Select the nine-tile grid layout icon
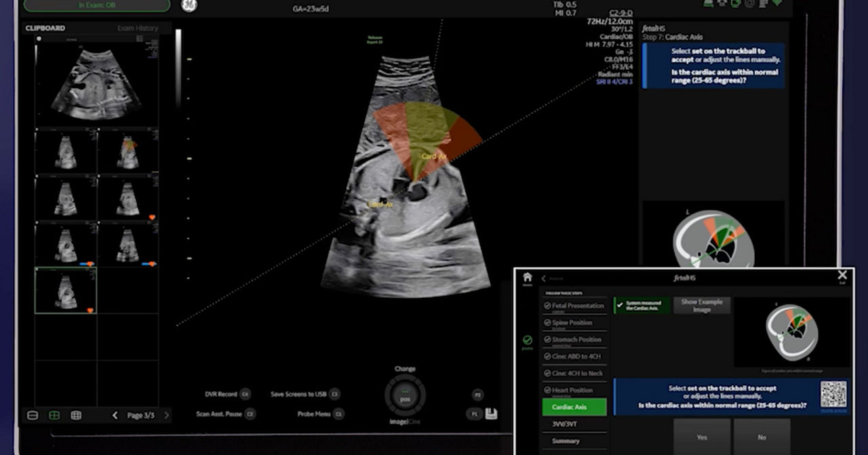The height and width of the screenshot is (455, 868). pyautogui.click(x=76, y=416)
